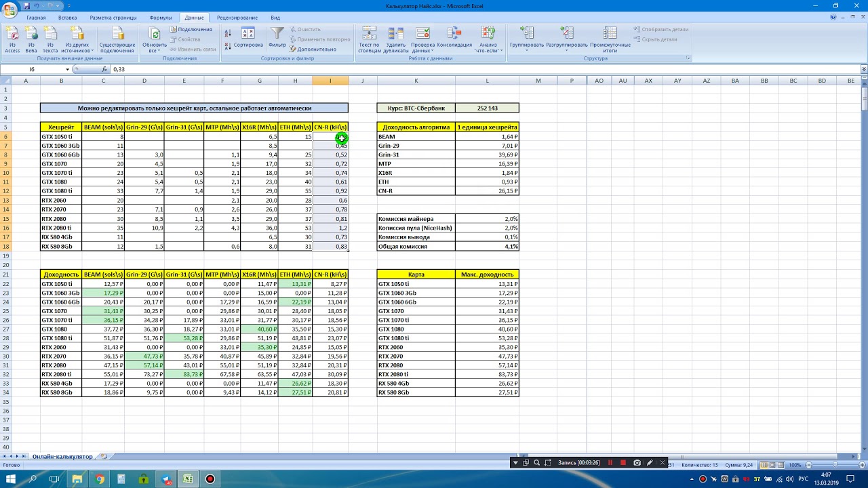Stop screen recording in recorder bar

(623, 462)
